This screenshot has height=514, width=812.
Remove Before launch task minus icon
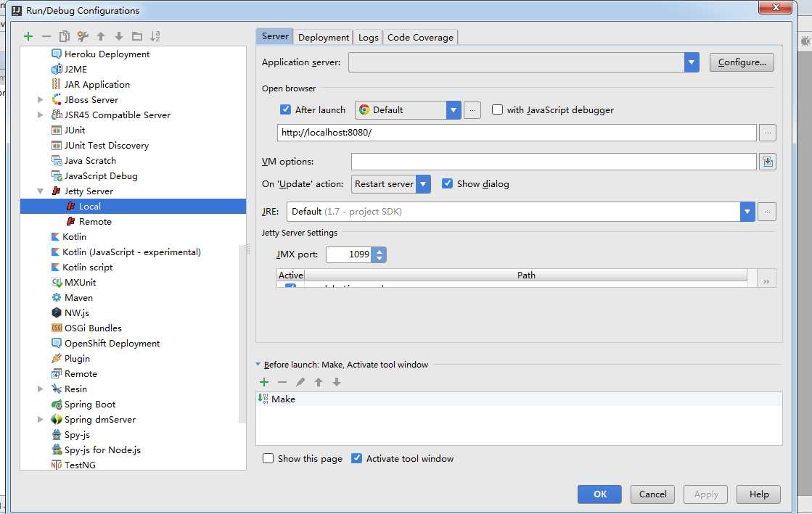pyautogui.click(x=282, y=382)
